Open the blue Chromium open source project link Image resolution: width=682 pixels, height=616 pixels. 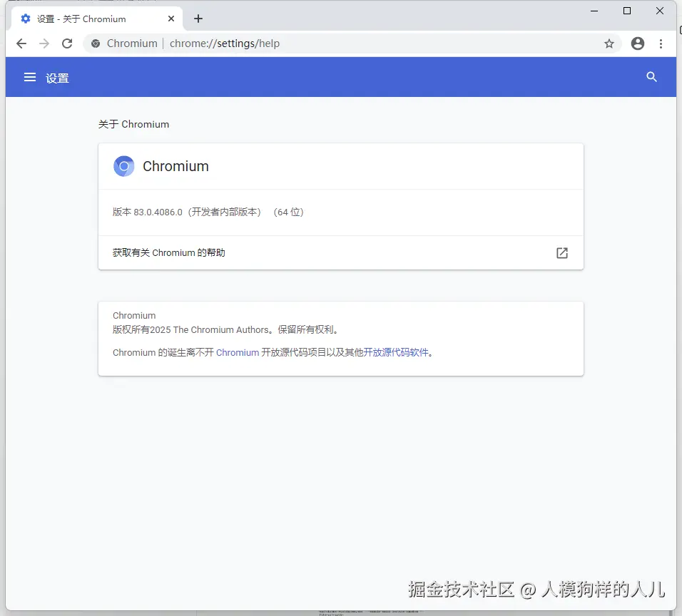238,352
